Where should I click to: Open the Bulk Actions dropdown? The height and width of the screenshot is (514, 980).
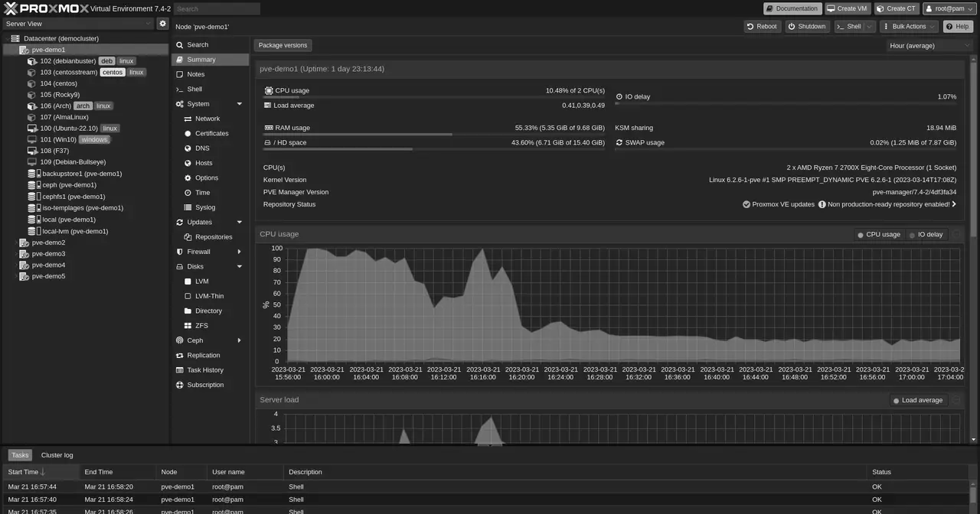pyautogui.click(x=909, y=26)
